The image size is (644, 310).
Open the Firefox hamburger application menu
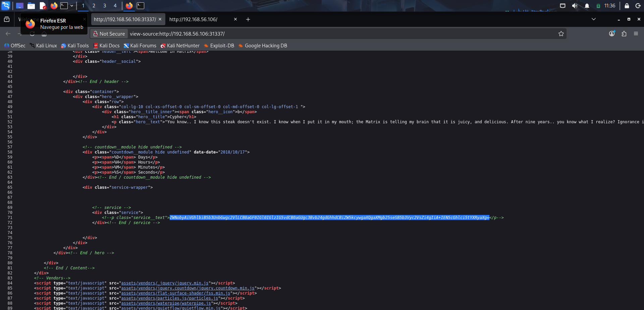636,34
